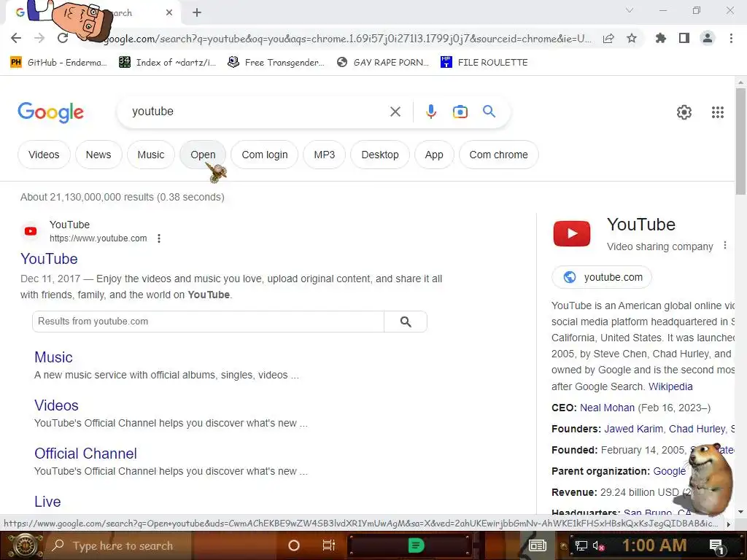This screenshot has height=560, width=747.
Task: Open the Live sitelink
Action: (x=47, y=502)
